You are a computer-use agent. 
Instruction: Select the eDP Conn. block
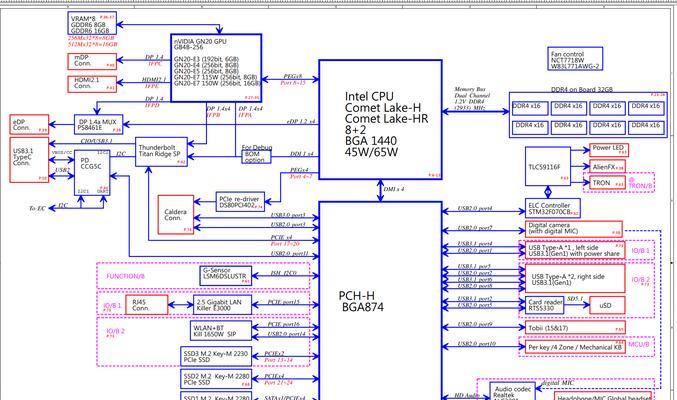[29, 124]
